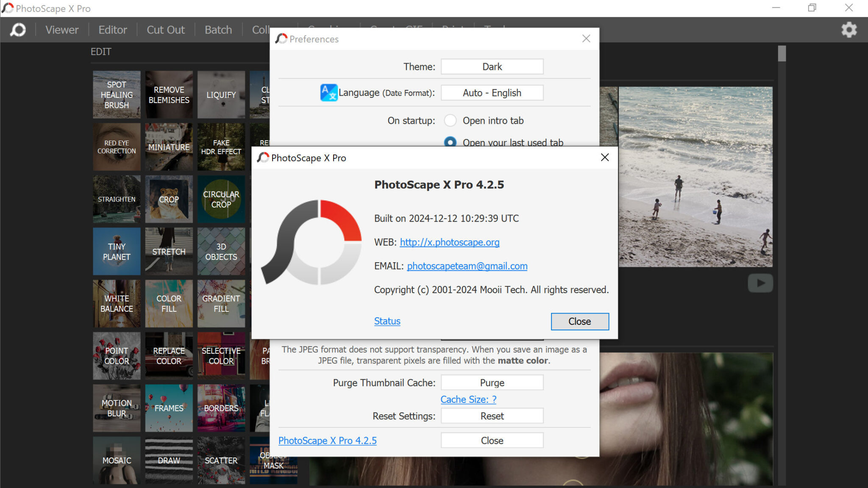Open the settings gear icon
This screenshot has width=868, height=488.
[x=848, y=30]
